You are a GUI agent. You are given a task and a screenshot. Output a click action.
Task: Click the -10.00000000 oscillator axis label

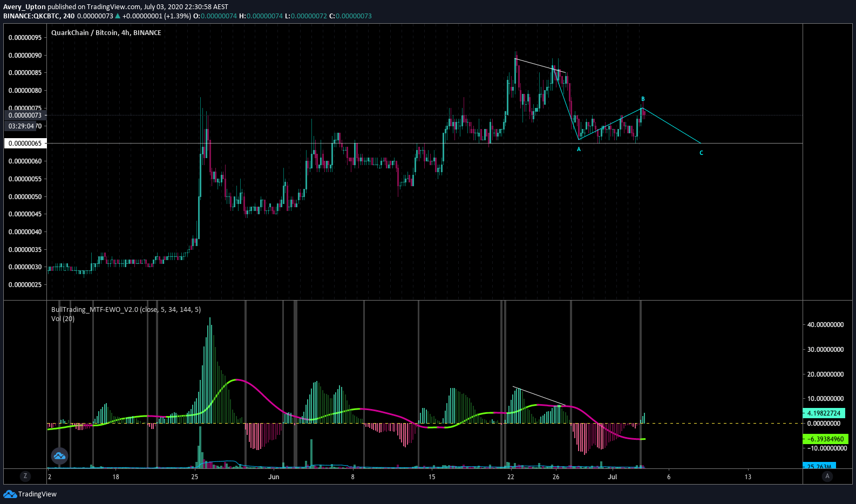[x=825, y=448]
